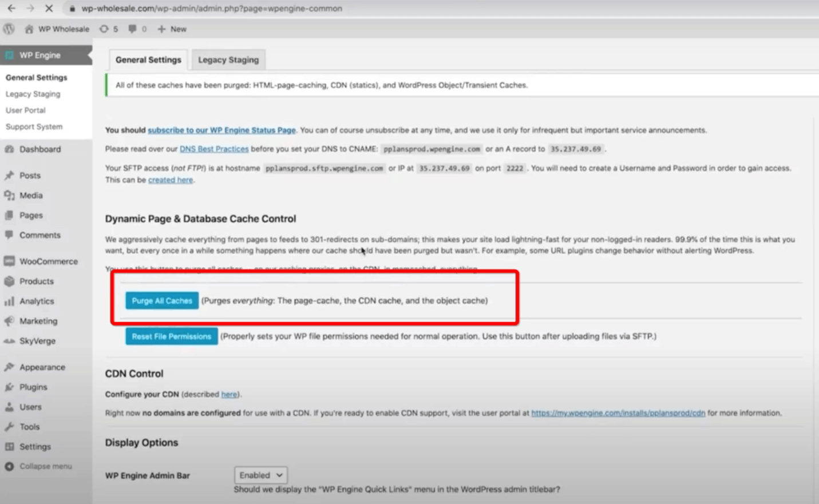
Task: Open Support System in sidebar submenu
Action: click(34, 127)
